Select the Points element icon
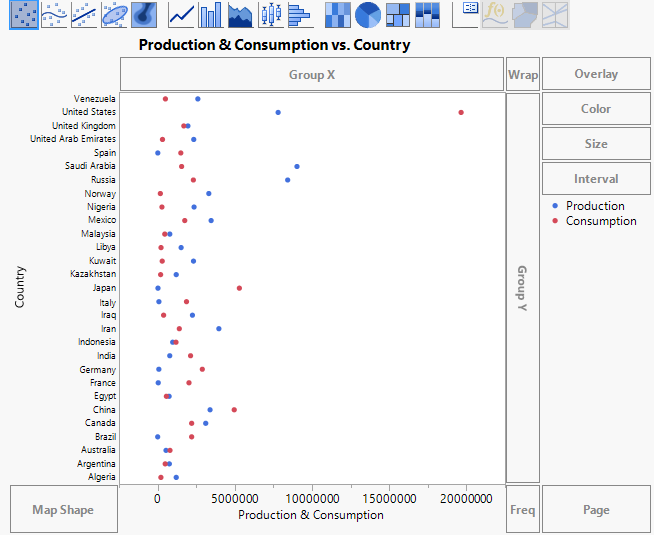The width and height of the screenshot is (654, 535). pyautogui.click(x=24, y=14)
